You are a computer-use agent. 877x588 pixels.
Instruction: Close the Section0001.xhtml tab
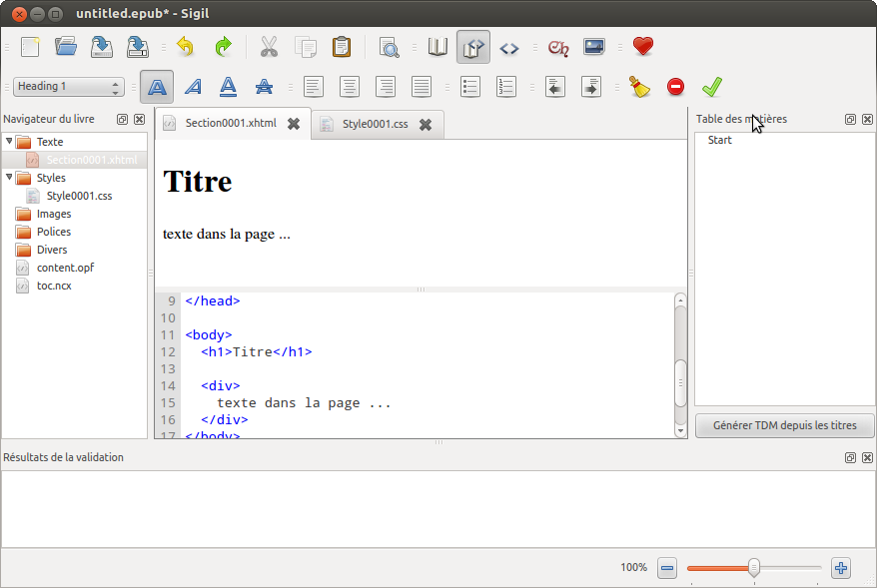[x=294, y=124]
